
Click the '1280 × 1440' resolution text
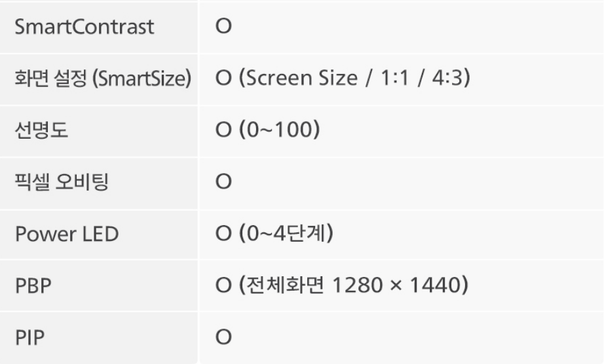click(398, 286)
